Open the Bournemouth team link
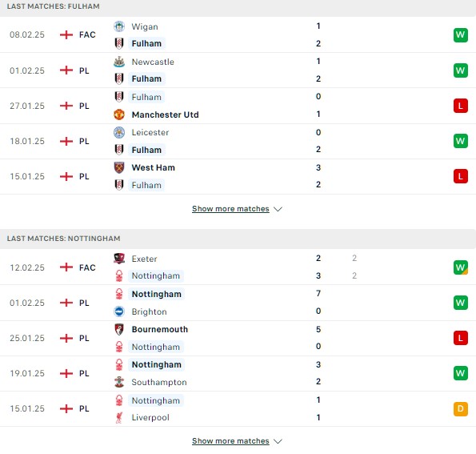 coord(160,329)
